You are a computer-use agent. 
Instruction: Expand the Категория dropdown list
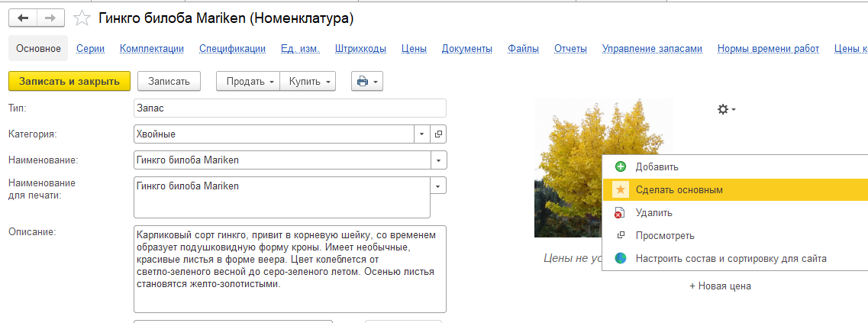pyautogui.click(x=422, y=134)
